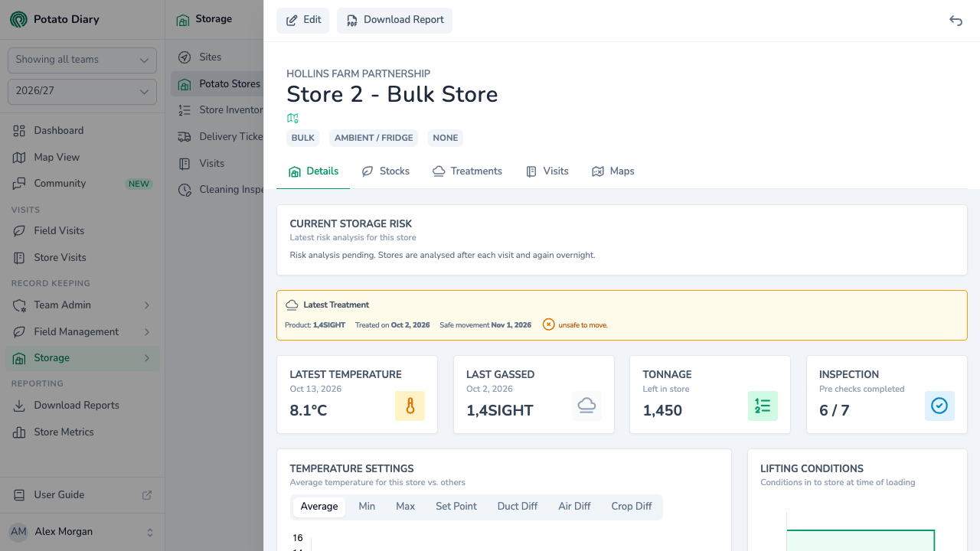Select the Crop Diff temperature option

632,507
